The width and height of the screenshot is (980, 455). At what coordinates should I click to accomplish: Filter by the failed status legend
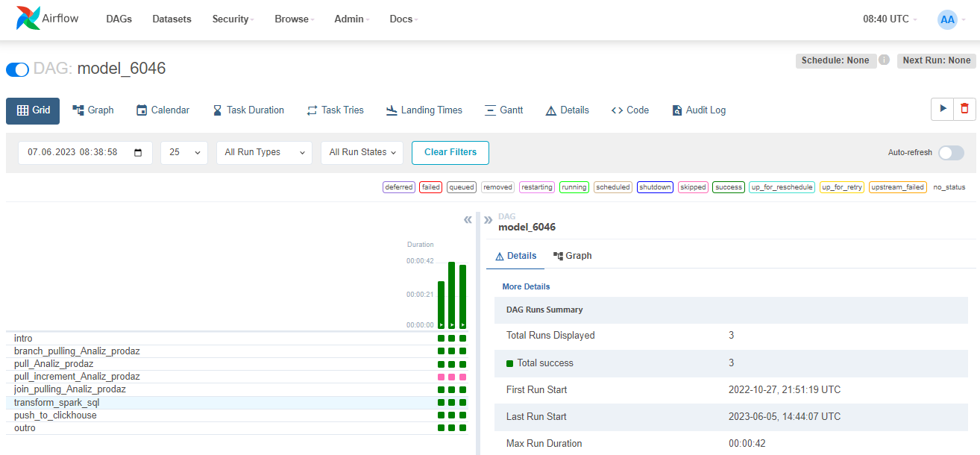(430, 187)
